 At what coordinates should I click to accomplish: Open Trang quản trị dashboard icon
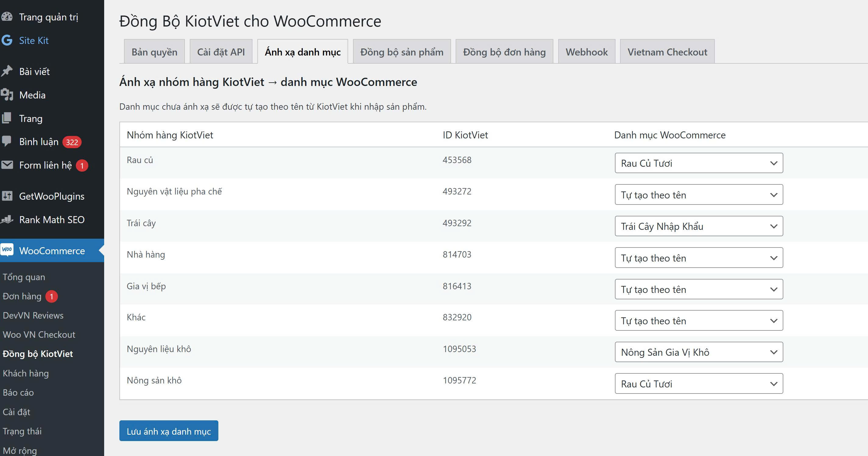click(x=7, y=17)
